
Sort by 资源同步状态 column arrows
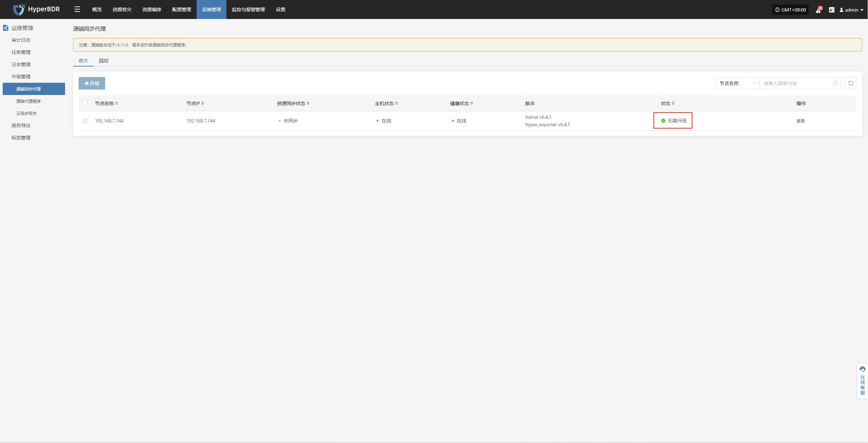(308, 103)
